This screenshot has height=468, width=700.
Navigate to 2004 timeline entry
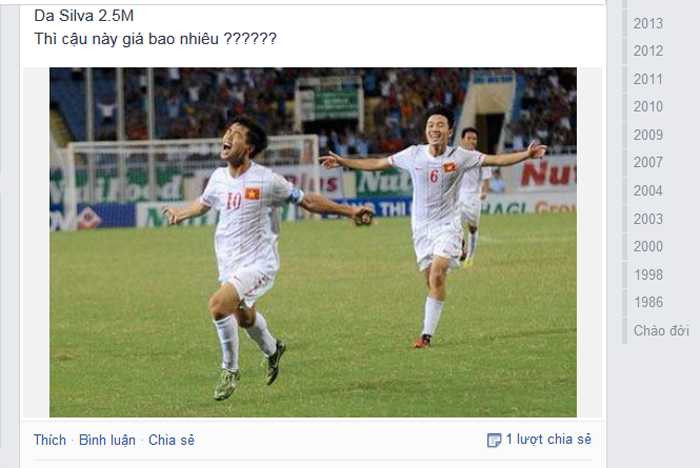click(648, 191)
